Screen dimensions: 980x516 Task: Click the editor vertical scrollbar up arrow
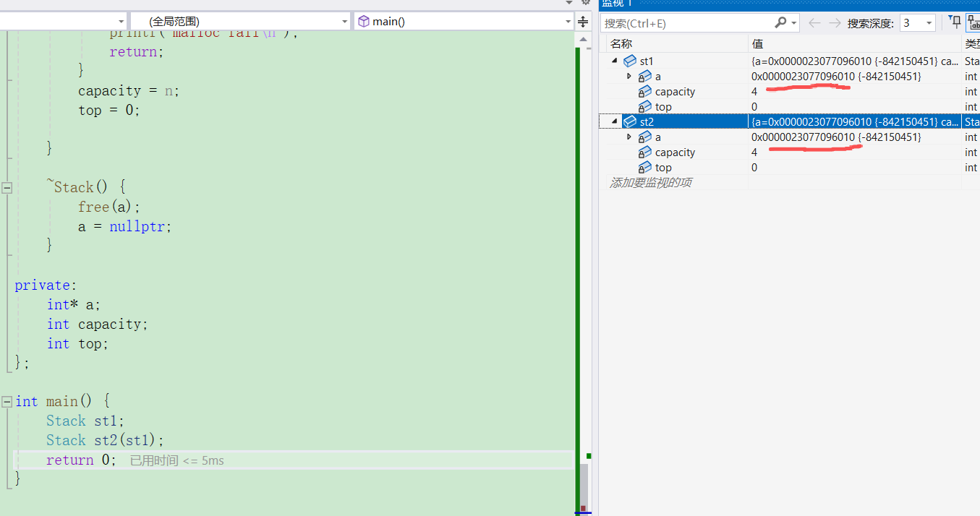click(x=583, y=40)
